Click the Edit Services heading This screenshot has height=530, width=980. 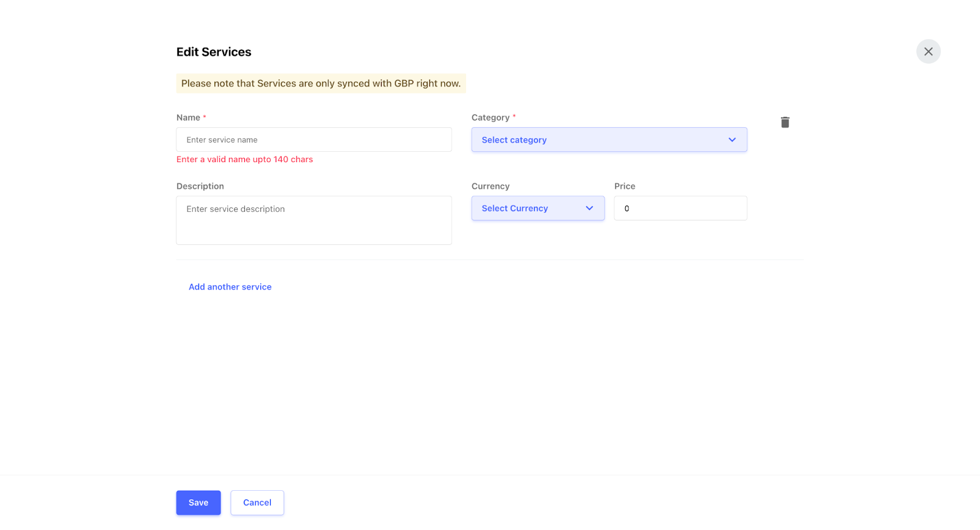[214, 52]
